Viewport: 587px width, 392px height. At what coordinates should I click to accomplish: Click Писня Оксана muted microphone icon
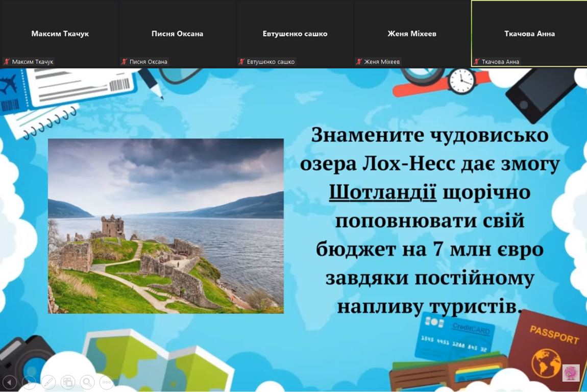tap(124, 62)
